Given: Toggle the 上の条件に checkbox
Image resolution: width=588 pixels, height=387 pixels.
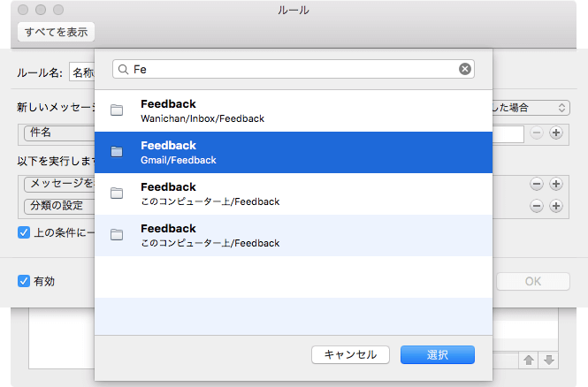Looking at the screenshot, I should pyautogui.click(x=24, y=233).
